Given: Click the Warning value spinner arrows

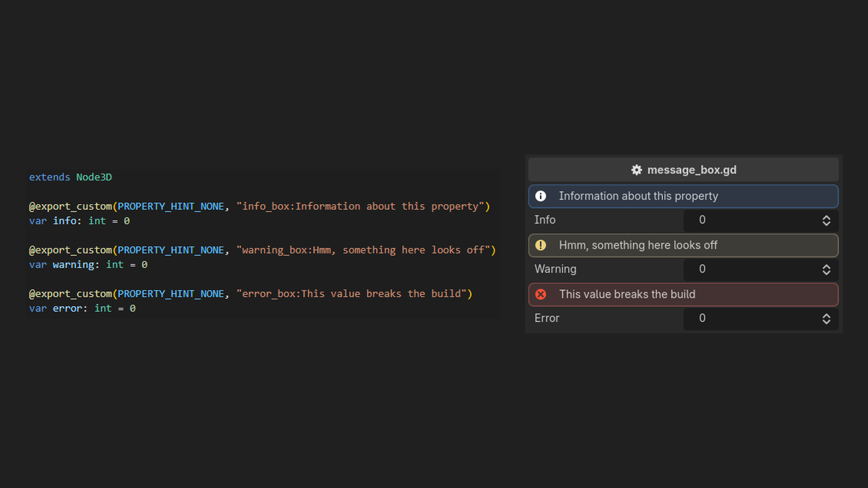Looking at the screenshot, I should pyautogui.click(x=826, y=270).
